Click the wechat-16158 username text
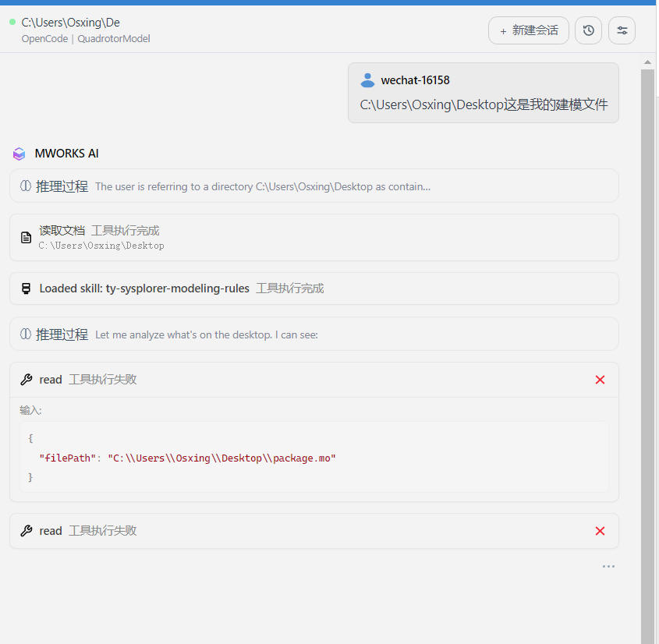659x644 pixels. tap(415, 80)
